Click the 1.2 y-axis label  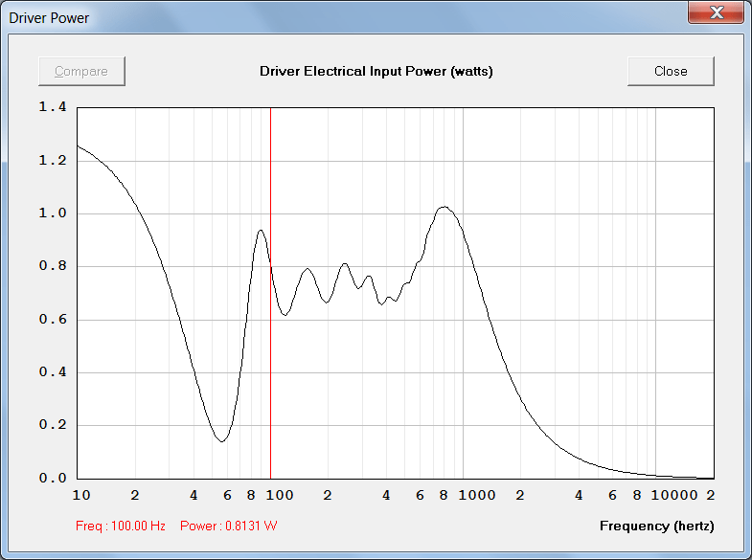coord(53,161)
